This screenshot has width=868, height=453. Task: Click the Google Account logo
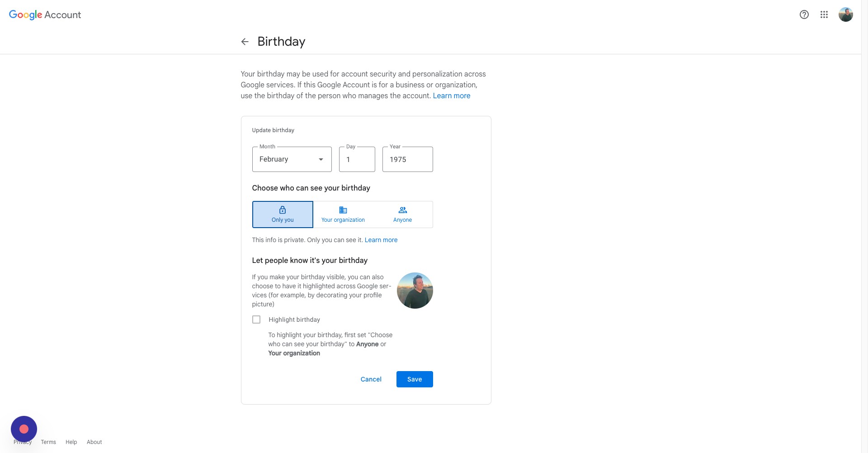pyautogui.click(x=45, y=14)
